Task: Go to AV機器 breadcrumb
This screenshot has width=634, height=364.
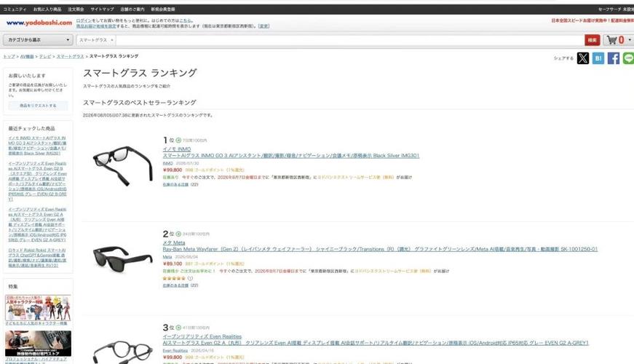Action: click(x=27, y=57)
